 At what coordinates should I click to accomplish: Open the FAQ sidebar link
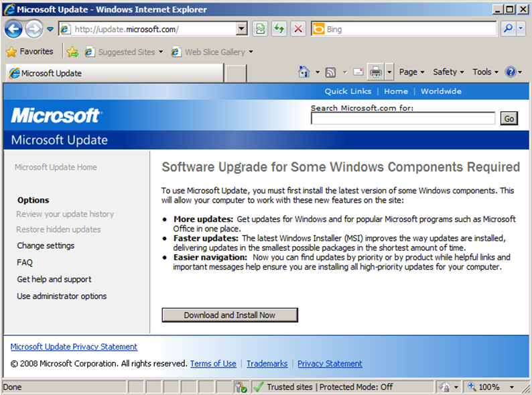25,262
